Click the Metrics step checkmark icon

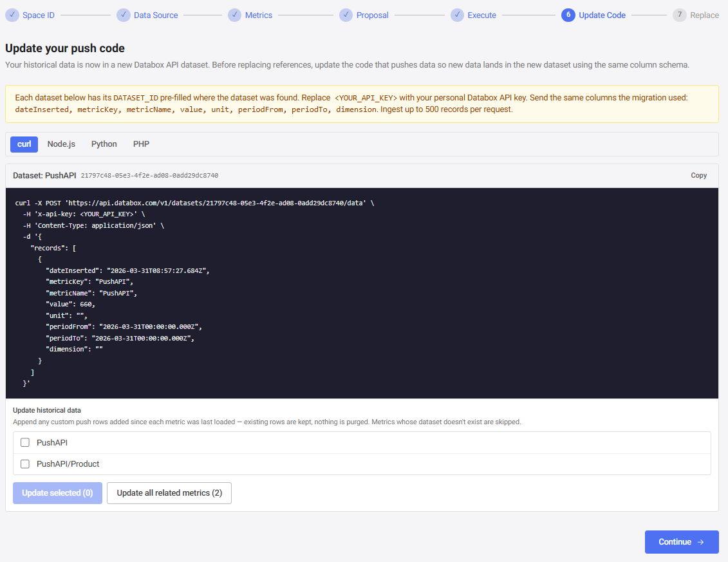point(234,15)
